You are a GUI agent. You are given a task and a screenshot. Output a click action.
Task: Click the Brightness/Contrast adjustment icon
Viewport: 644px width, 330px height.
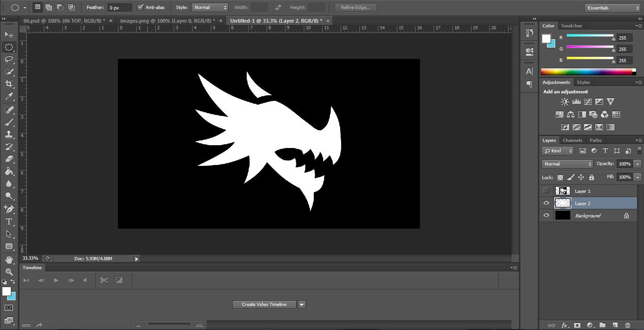565,102
